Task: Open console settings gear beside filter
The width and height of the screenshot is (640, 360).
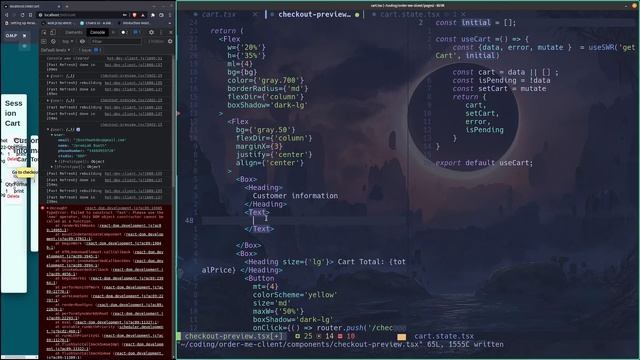Action: [170, 41]
